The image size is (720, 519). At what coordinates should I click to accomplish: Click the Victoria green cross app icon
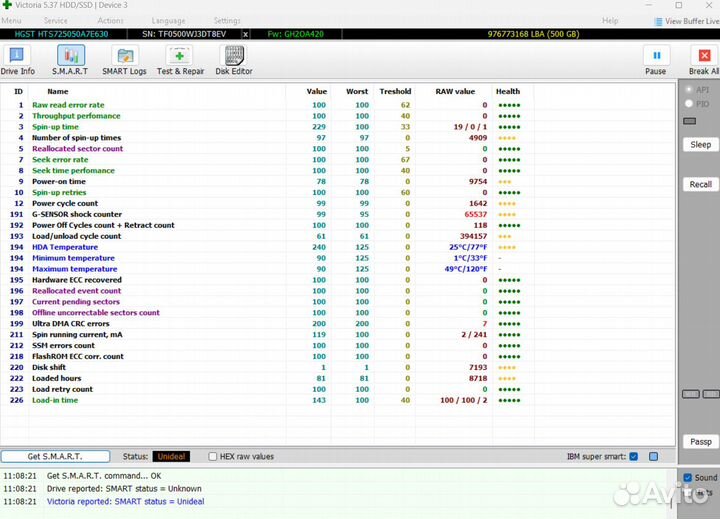click(x=6, y=5)
